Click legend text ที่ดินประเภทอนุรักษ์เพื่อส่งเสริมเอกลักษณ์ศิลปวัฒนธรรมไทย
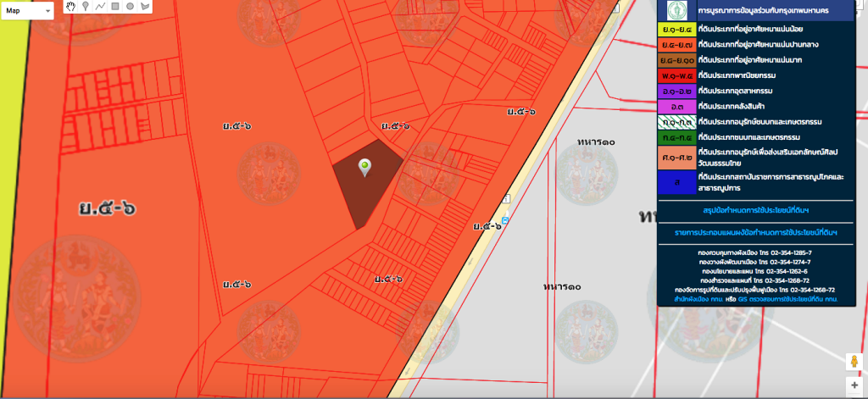868x399 pixels. point(769,157)
